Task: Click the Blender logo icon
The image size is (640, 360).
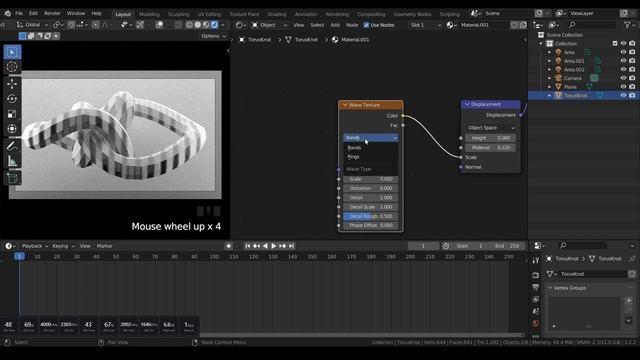Action: coord(7,13)
